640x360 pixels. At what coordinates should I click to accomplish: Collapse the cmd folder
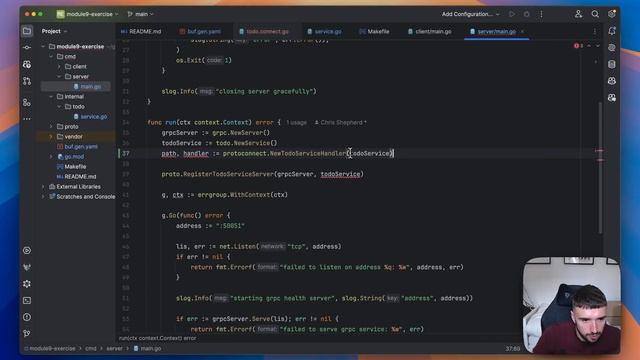[51, 56]
